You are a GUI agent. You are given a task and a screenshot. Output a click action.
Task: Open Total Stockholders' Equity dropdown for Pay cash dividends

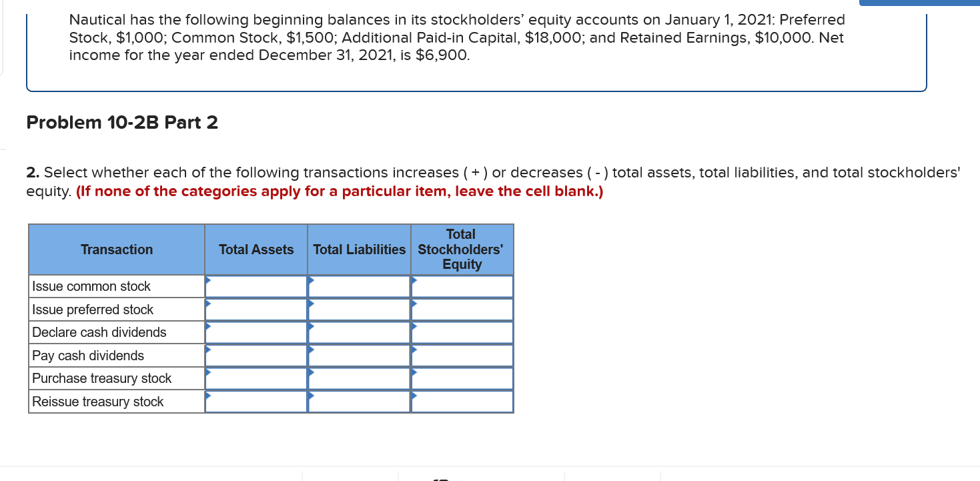click(462, 355)
